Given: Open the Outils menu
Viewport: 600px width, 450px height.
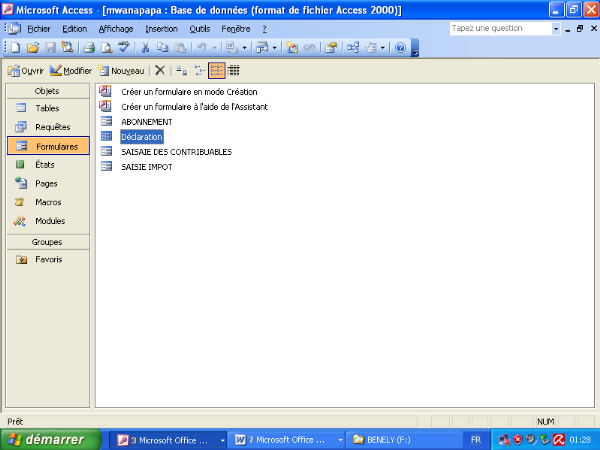Looking at the screenshot, I should pos(200,29).
